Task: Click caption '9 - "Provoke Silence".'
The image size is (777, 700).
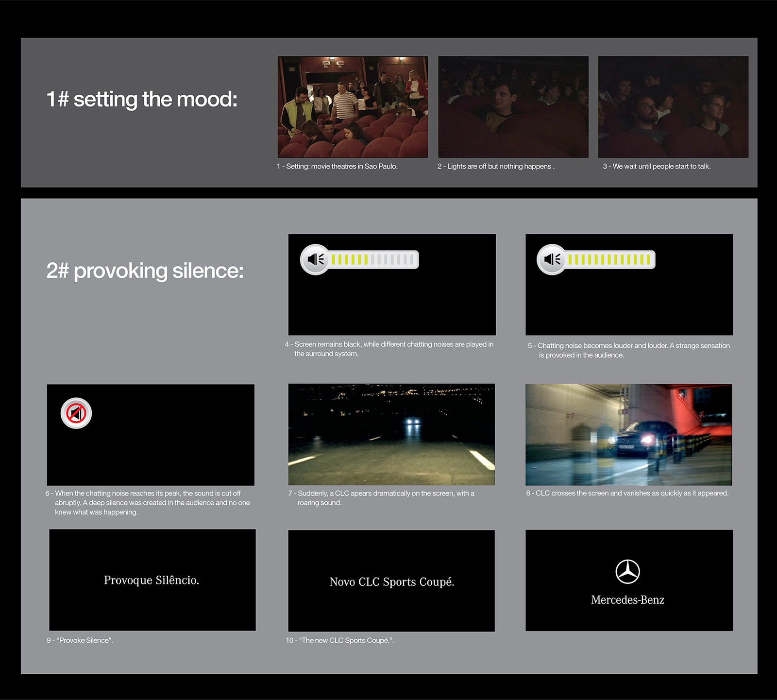Action: coord(80,640)
